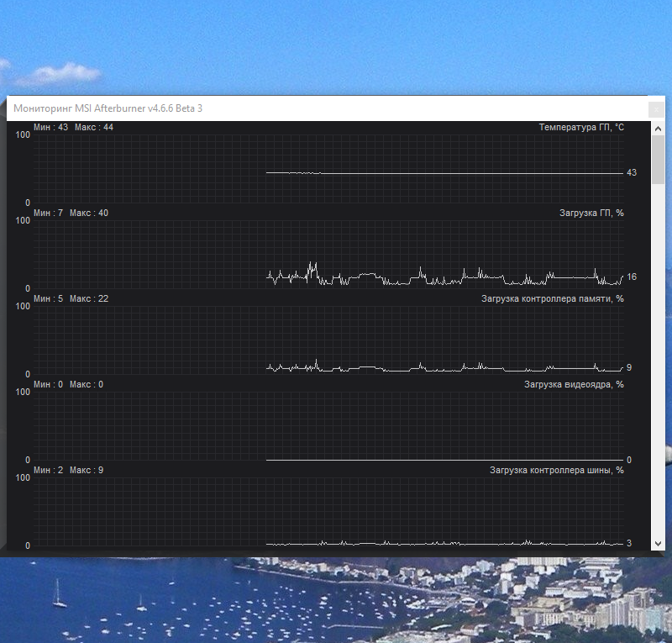
Task: Click empty scrollbar track below the thumb
Action: pyautogui.click(x=658, y=361)
